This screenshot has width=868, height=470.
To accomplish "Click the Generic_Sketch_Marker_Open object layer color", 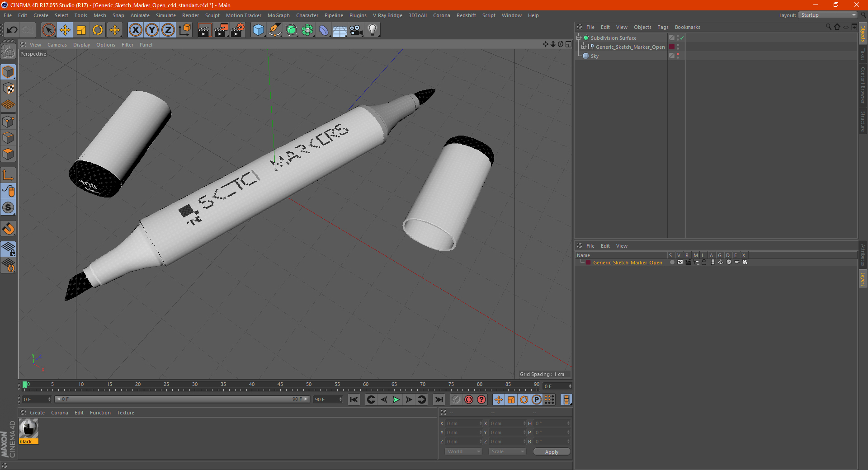I will [x=672, y=47].
